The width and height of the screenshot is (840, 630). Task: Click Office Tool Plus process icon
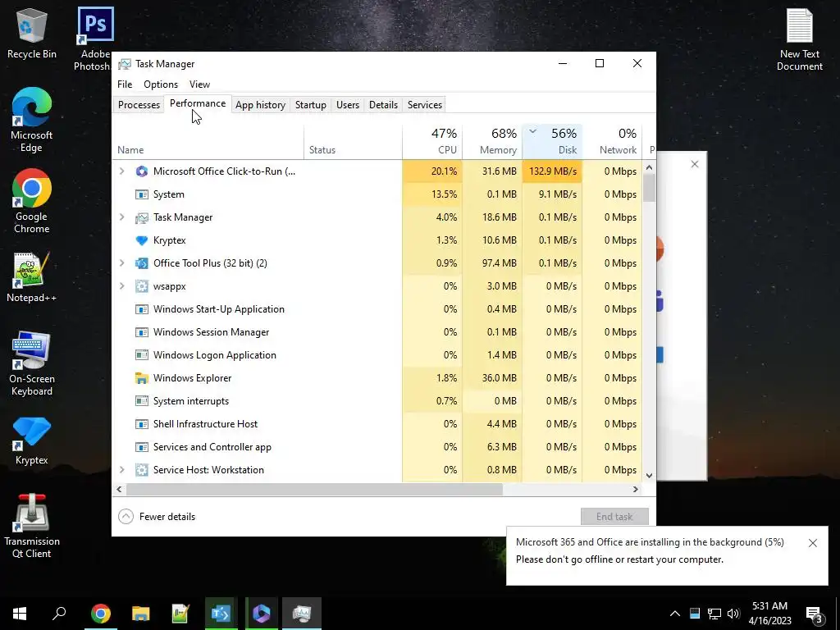click(141, 263)
